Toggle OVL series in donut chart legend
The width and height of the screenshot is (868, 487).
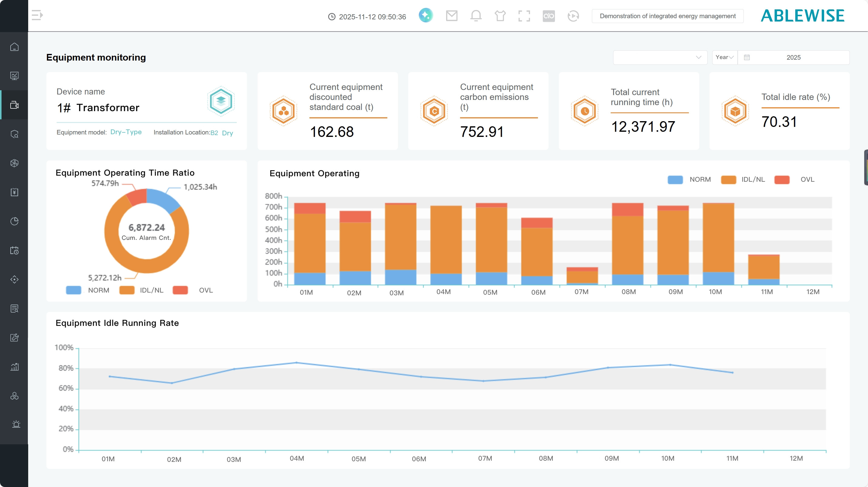(x=180, y=290)
